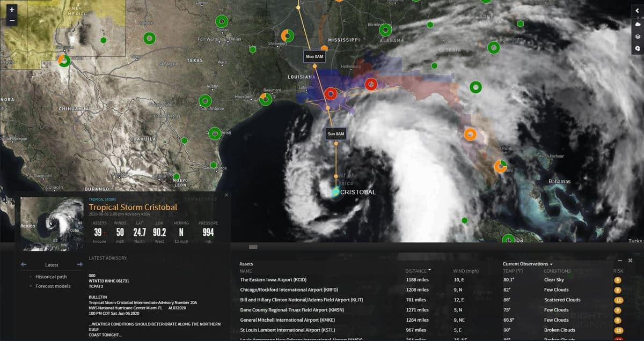The image size is (644, 341).
Task: Sort assets by the DISTANCE column
Action: 418,271
